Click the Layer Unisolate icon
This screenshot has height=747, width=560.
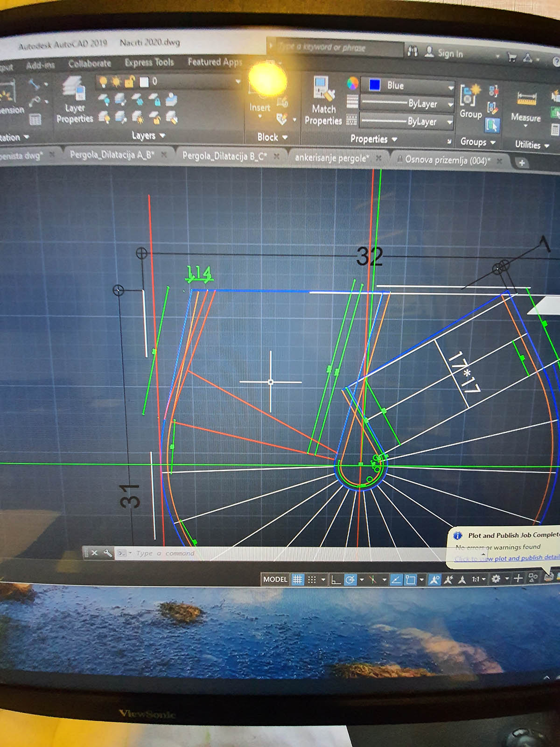(x=120, y=117)
